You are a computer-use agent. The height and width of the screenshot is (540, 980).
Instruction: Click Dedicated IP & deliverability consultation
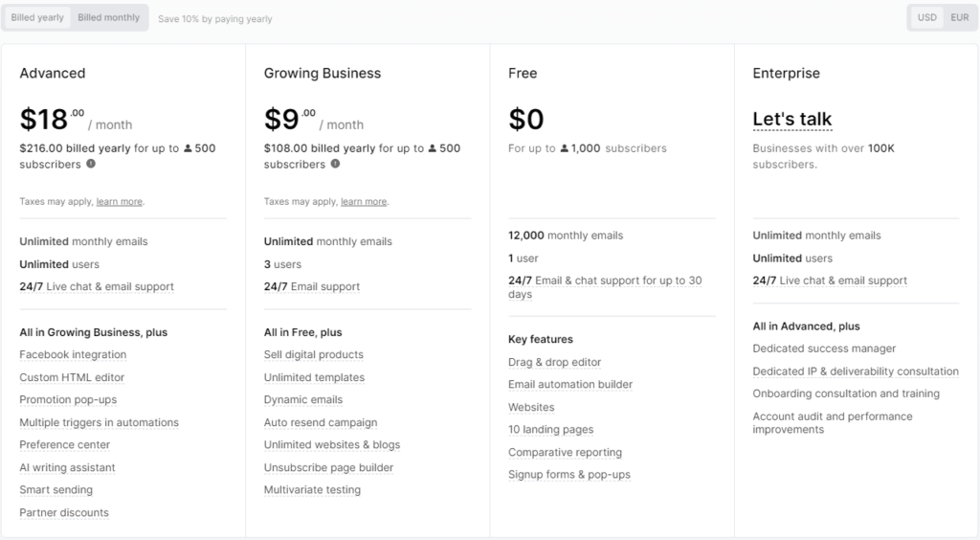(856, 371)
